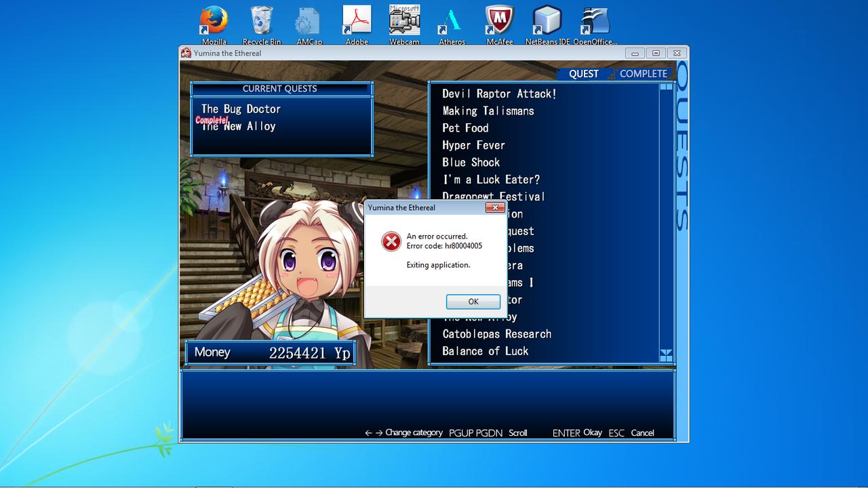
Task: Open the Recycle Bin icon
Action: (x=261, y=21)
